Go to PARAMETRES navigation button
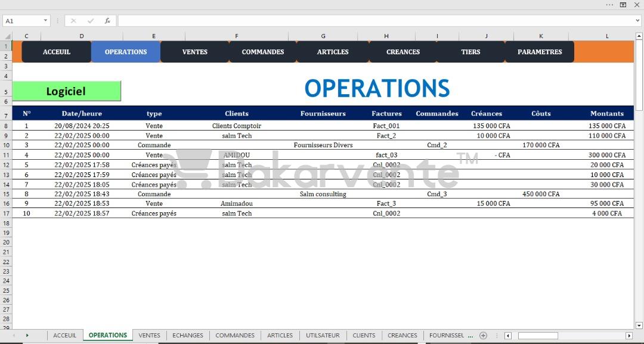Image resolution: width=644 pixels, height=344 pixels. tap(540, 52)
